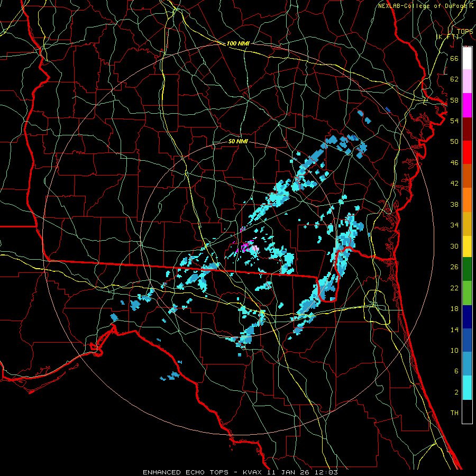
Task: Click the black TH threshold swatch
Action: pyautogui.click(x=467, y=411)
